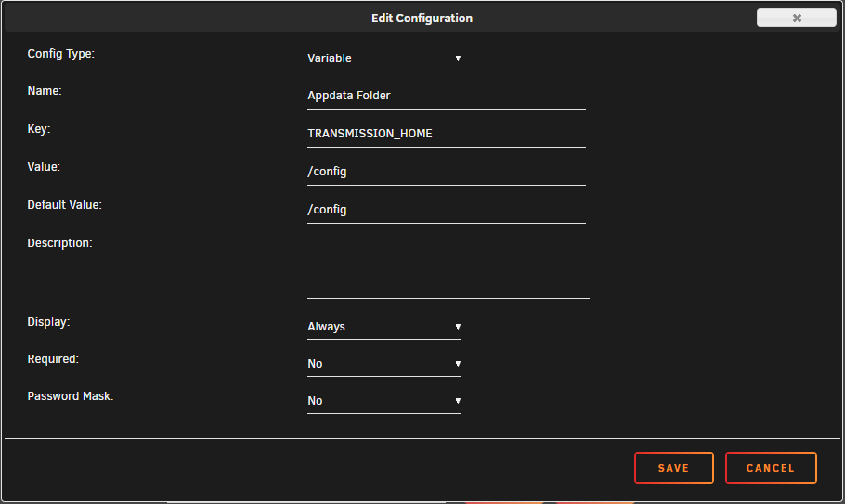Viewport: 845px width, 504px height.
Task: Open the Display dropdown set to Always
Action: tap(384, 327)
